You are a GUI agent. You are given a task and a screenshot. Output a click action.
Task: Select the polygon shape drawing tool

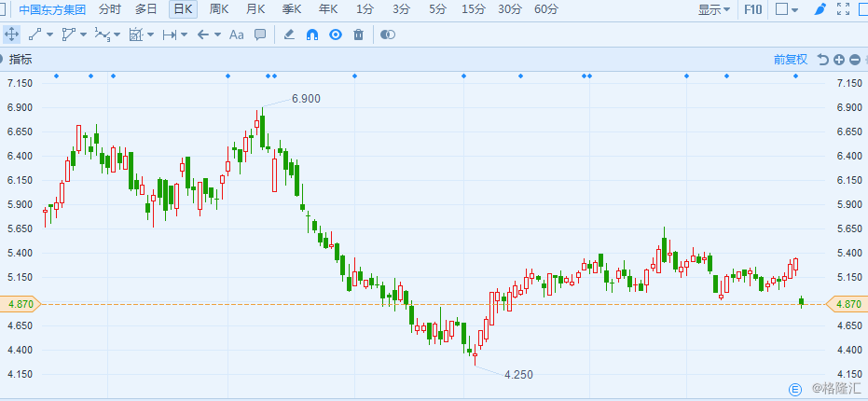pos(68,35)
